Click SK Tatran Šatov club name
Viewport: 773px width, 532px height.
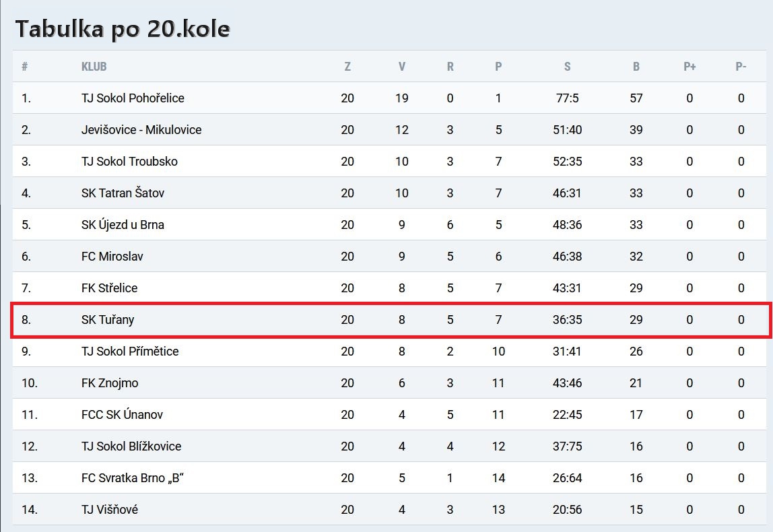[123, 193]
